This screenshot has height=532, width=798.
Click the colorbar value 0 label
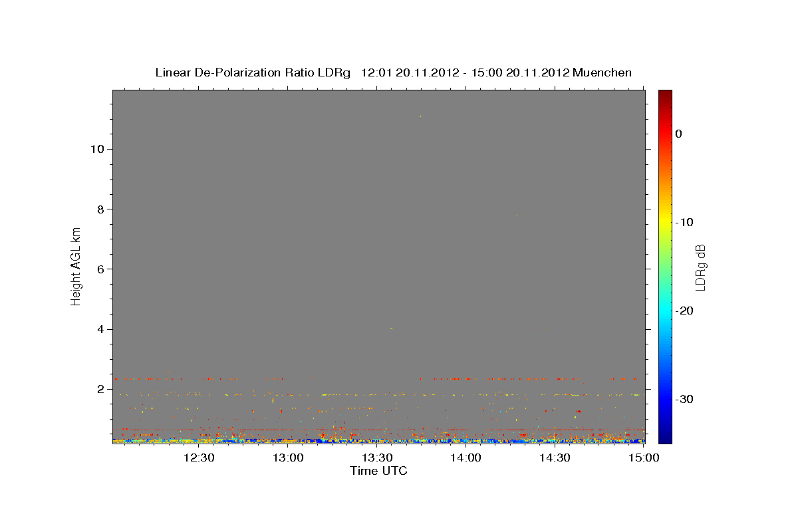[x=679, y=134]
